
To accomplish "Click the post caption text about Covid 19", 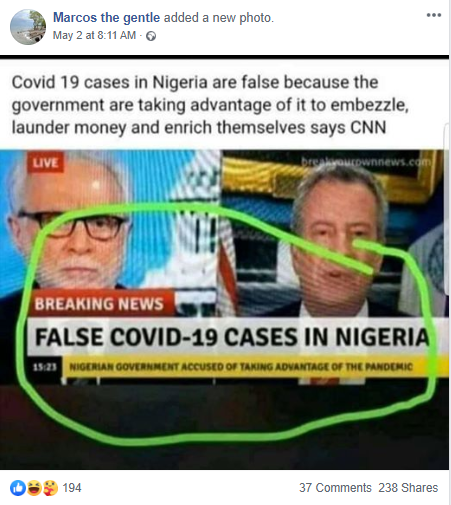I will (210, 105).
